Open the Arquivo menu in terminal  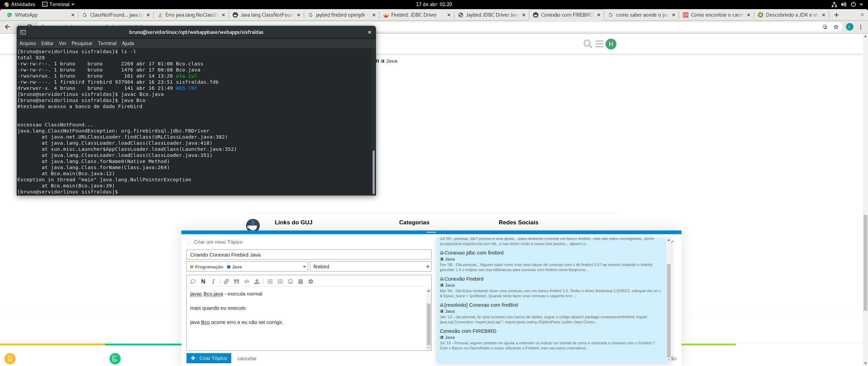click(28, 43)
